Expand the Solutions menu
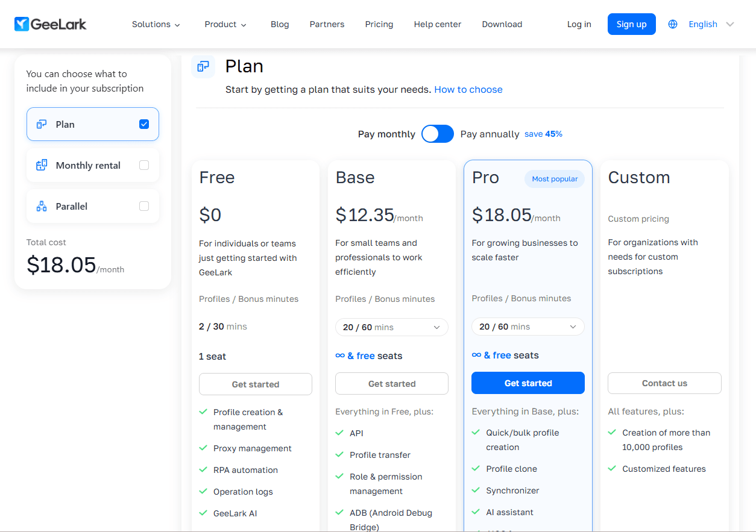The width and height of the screenshot is (756, 532). coord(156,24)
